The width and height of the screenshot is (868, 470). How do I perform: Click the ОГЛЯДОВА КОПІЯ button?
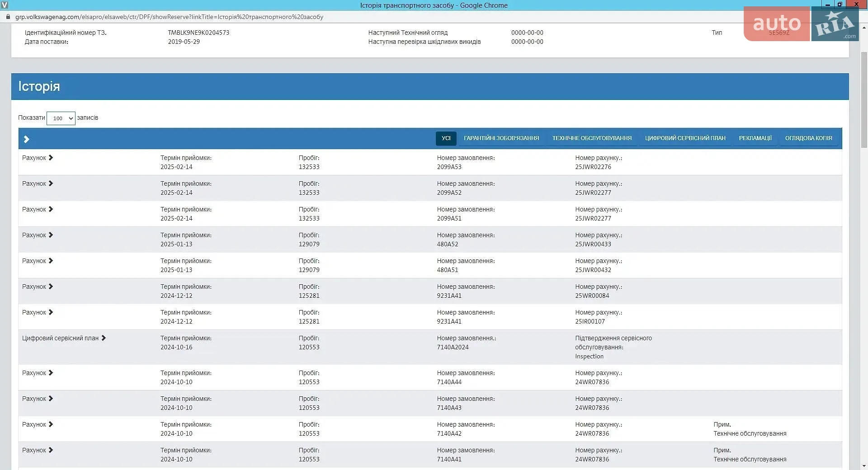click(808, 138)
